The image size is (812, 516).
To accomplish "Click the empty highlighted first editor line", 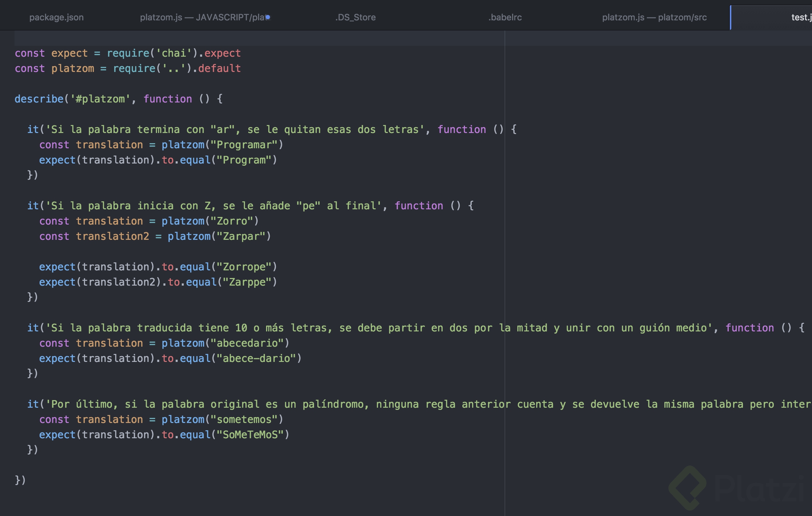I will pos(254,38).
